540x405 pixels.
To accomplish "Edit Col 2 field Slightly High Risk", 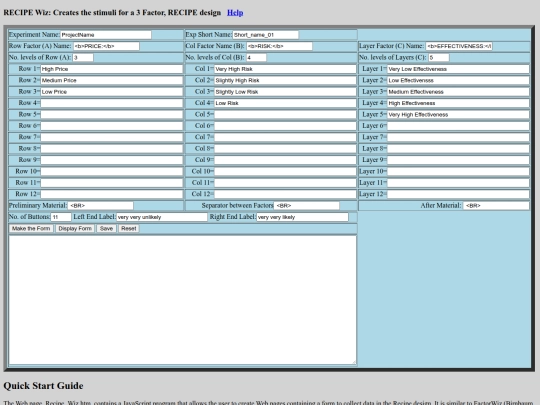I will click(x=285, y=80).
